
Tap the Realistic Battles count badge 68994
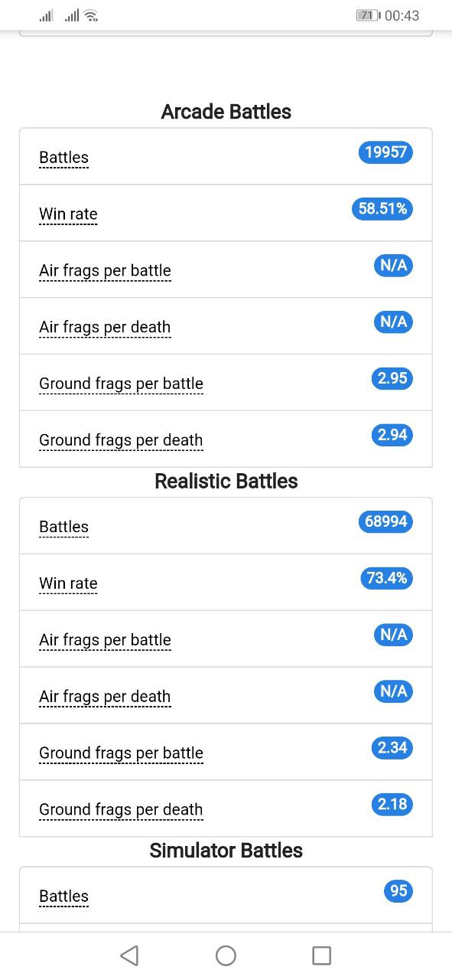point(385,522)
